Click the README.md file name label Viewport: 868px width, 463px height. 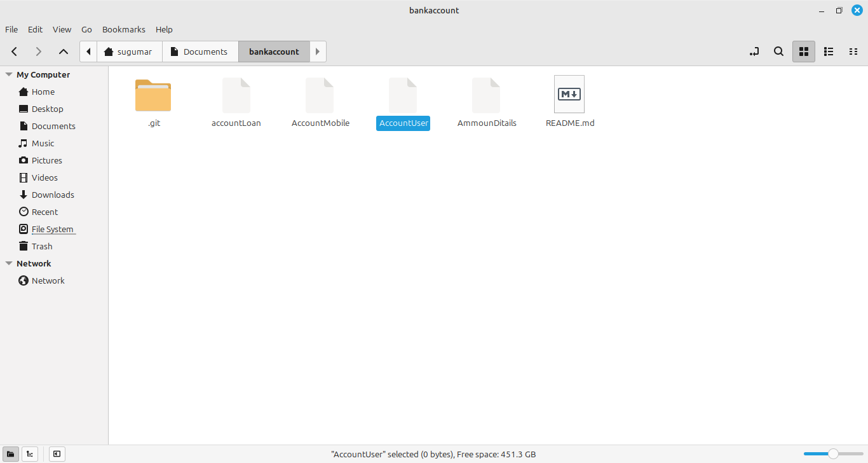click(570, 123)
